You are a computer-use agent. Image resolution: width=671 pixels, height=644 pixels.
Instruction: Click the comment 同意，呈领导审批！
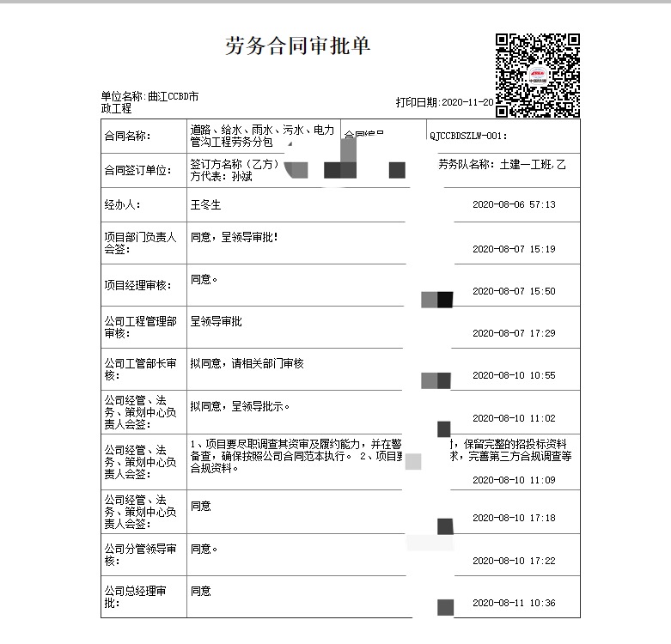(x=234, y=236)
